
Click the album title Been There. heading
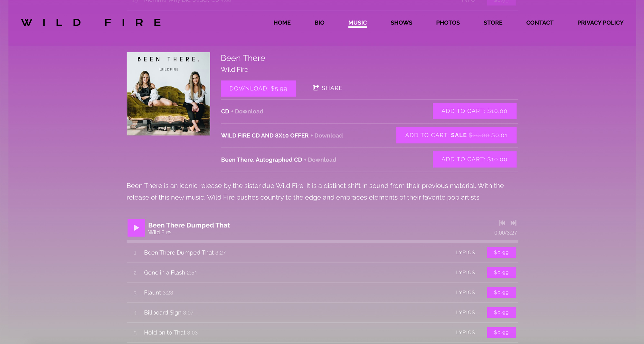coord(244,58)
